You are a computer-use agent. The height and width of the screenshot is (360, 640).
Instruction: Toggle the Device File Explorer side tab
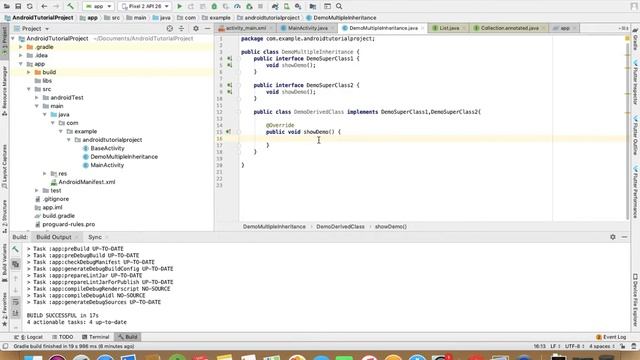click(636, 299)
